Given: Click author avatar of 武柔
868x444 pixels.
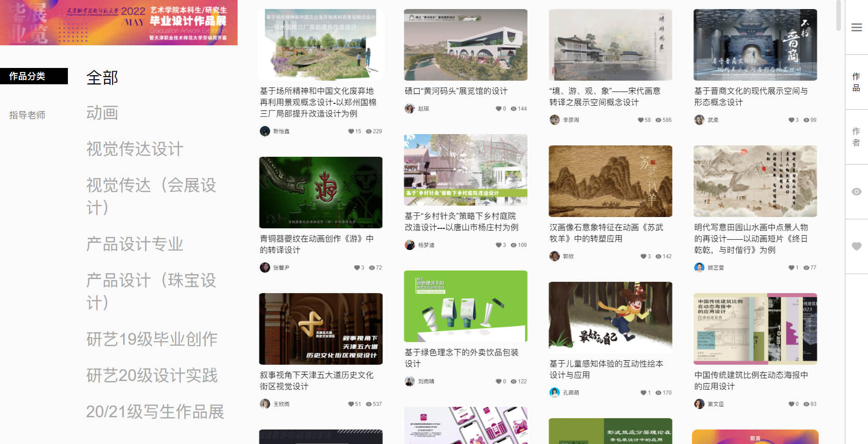Looking at the screenshot, I should point(699,120).
